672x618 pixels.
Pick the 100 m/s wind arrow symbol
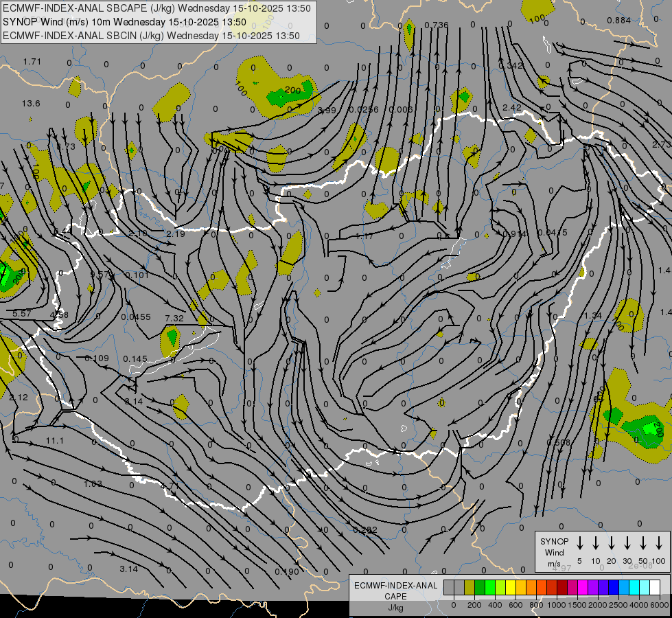659,543
